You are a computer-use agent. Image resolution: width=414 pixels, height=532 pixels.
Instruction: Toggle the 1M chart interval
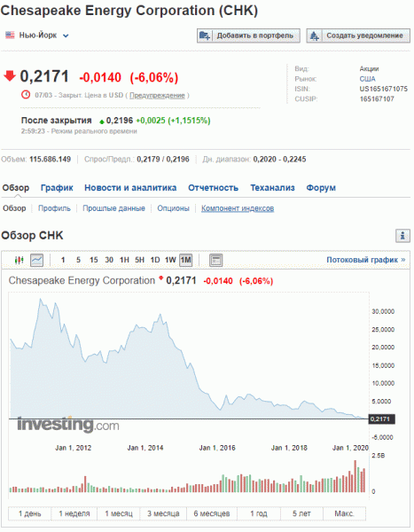[x=185, y=260]
